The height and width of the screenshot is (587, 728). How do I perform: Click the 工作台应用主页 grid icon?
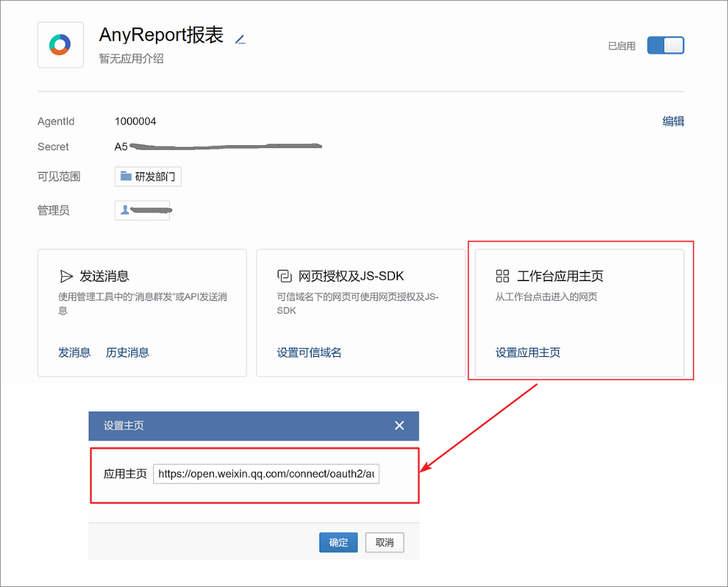502,276
